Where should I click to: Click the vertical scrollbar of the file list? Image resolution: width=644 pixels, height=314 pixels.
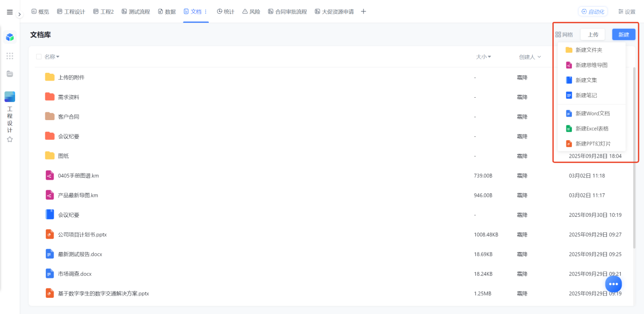[x=634, y=157]
